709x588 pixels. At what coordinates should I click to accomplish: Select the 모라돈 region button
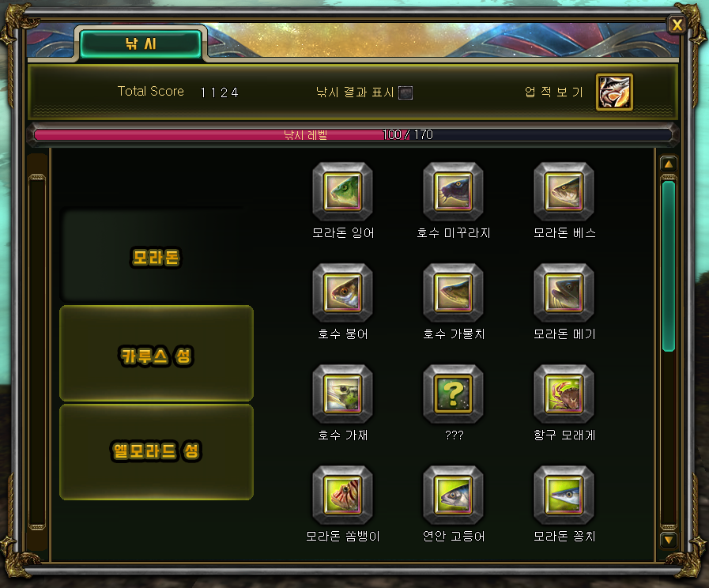pos(156,258)
